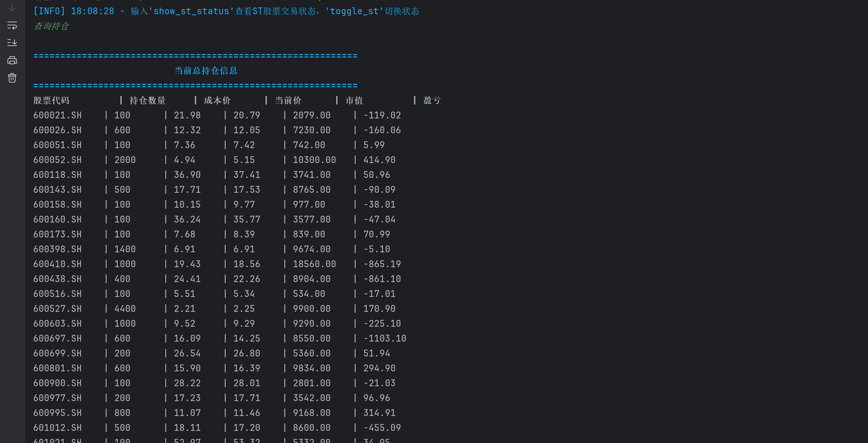Click the 18560.00 market value for 600410.SH
The width and height of the screenshot is (868, 443).
pyautogui.click(x=314, y=264)
